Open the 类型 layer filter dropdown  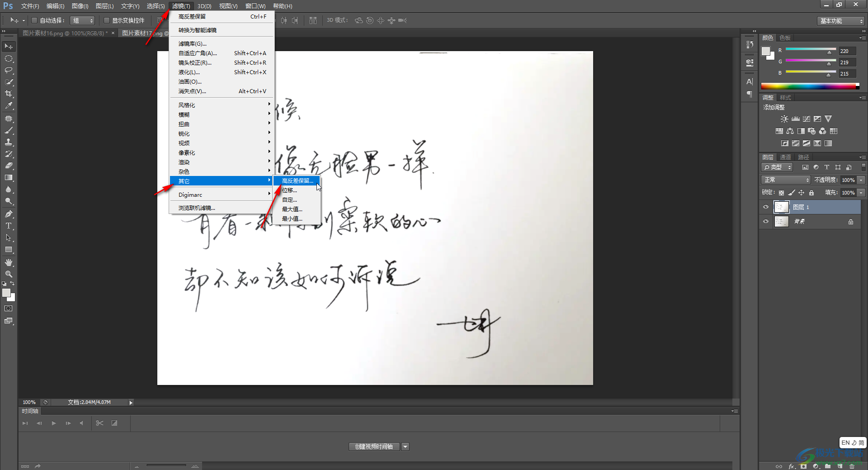778,167
